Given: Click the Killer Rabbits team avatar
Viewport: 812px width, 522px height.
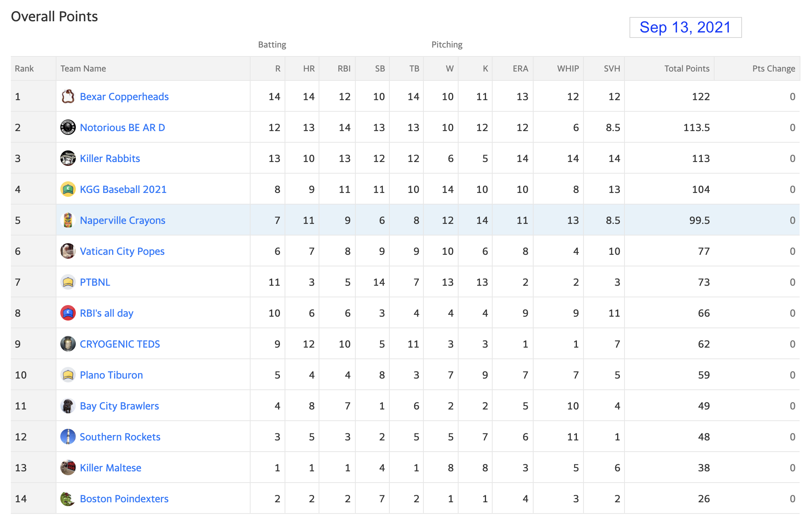Looking at the screenshot, I should pos(68,158).
